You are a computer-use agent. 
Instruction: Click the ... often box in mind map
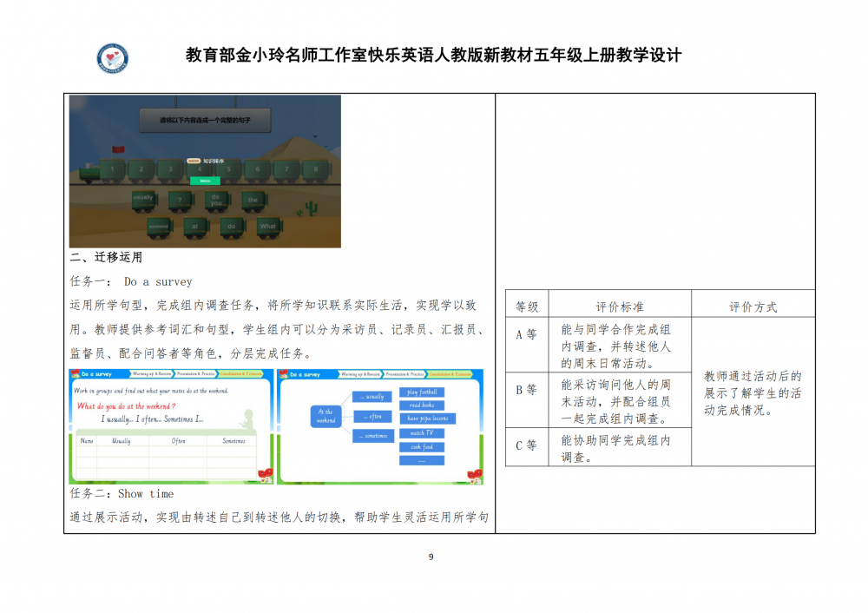pos(372,417)
